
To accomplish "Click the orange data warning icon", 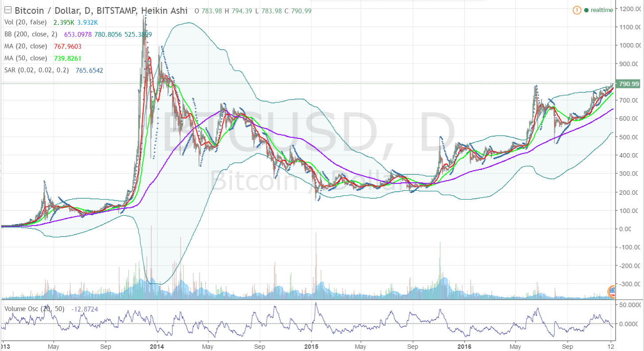I will [x=577, y=10].
